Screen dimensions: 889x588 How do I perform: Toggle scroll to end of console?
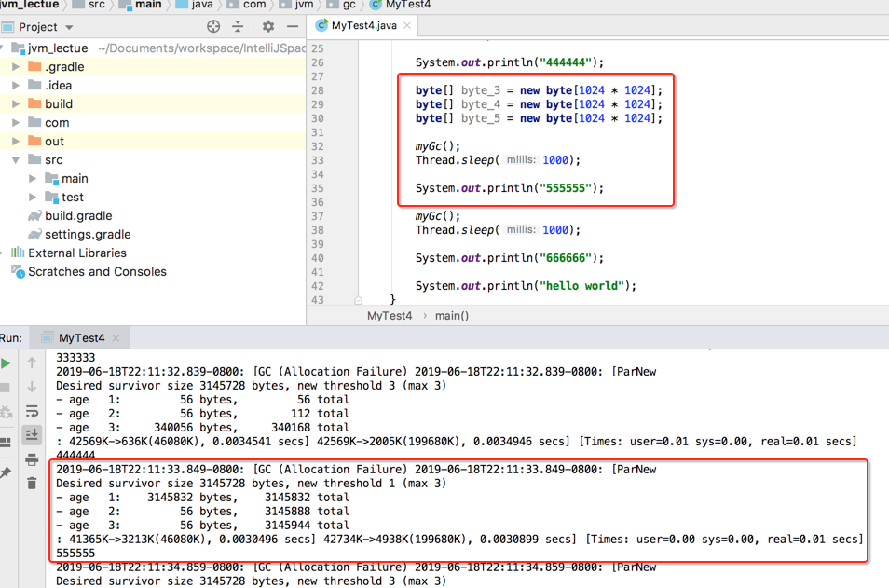pos(32,435)
